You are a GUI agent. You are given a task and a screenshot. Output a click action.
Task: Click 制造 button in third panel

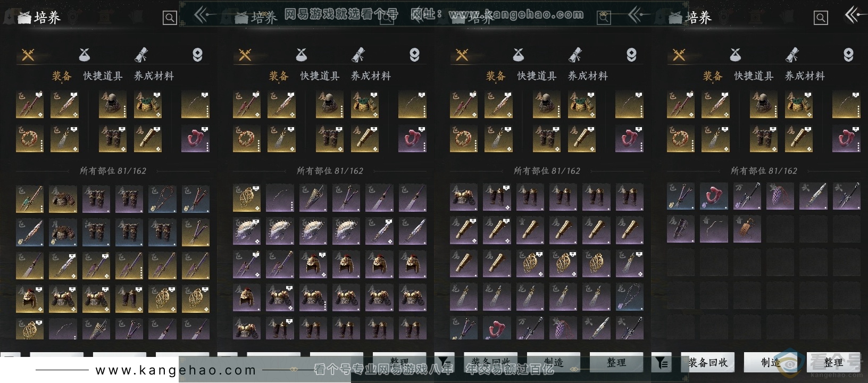click(x=554, y=363)
